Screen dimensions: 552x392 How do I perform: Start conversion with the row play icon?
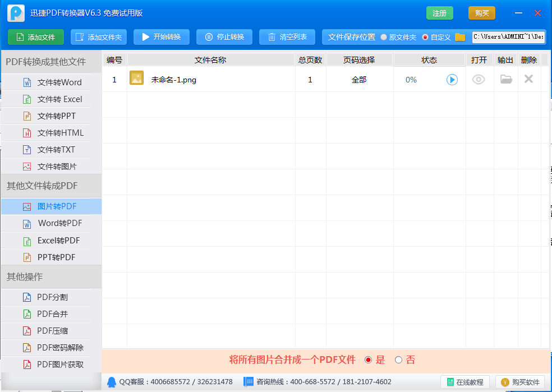(x=452, y=80)
